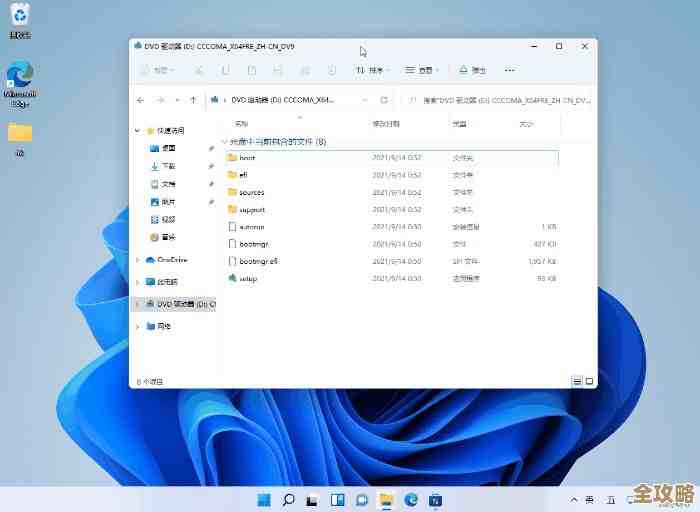Viewport: 700px width, 512px height.
Task: Click the File Explorer taskbar icon
Action: point(386,500)
